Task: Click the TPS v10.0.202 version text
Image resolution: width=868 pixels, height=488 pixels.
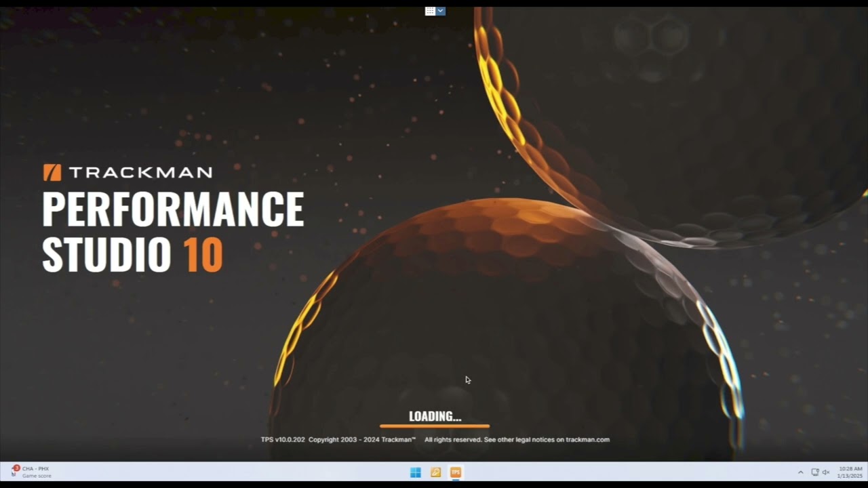Action: 283,439
